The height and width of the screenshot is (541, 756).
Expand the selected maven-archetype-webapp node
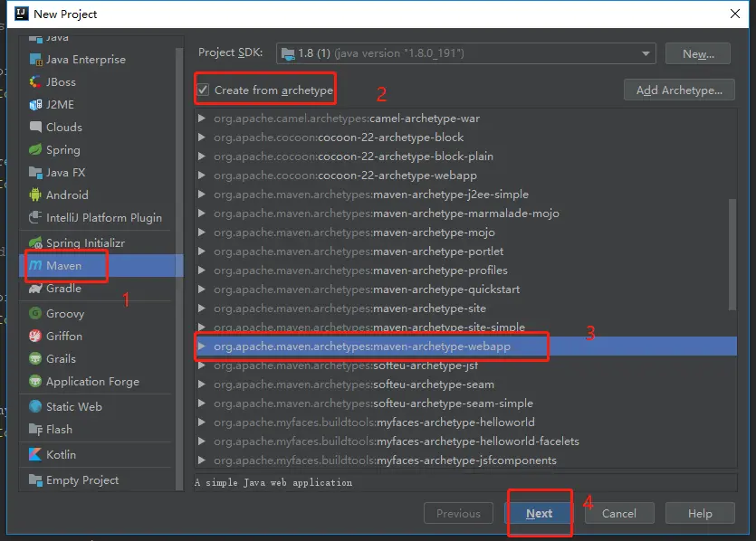[202, 346]
